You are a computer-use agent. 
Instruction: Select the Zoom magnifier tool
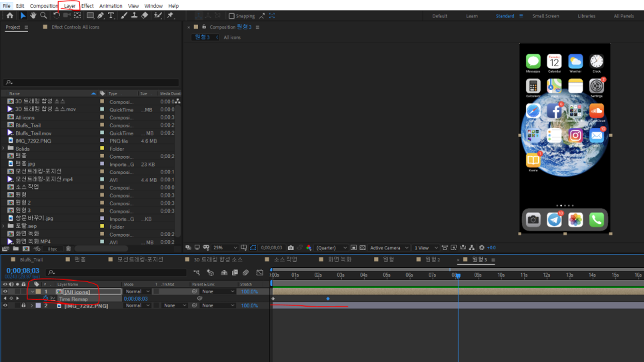point(43,15)
